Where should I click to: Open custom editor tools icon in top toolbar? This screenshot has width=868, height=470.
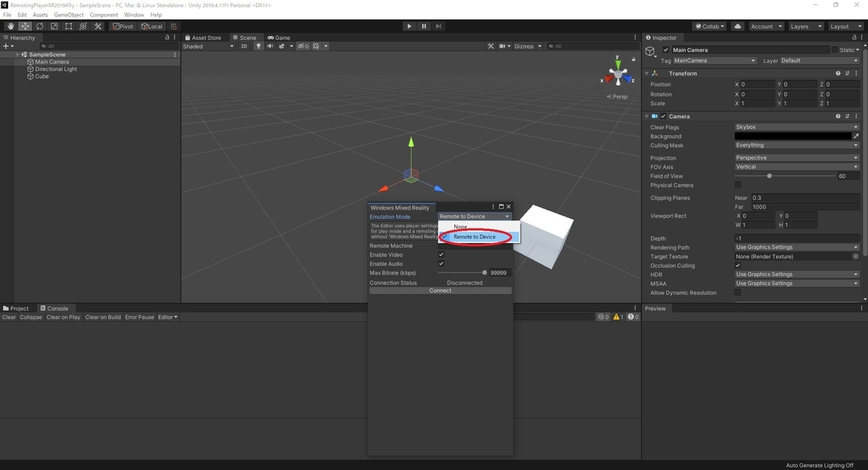[98, 27]
